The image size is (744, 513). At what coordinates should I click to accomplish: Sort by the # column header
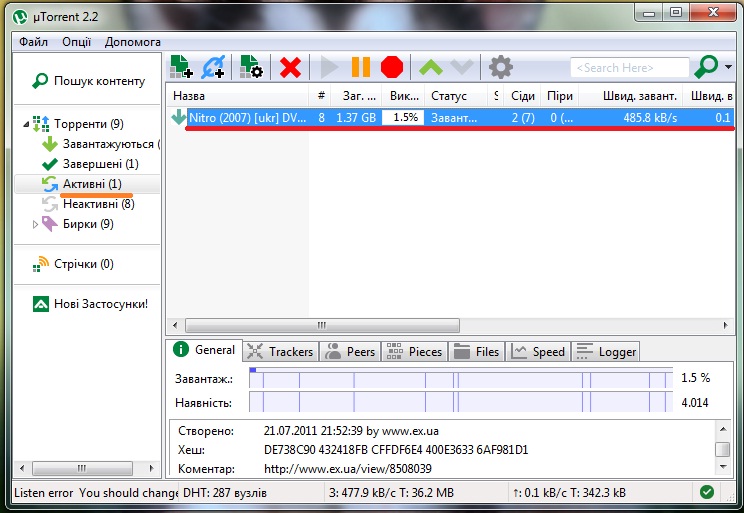(321, 96)
